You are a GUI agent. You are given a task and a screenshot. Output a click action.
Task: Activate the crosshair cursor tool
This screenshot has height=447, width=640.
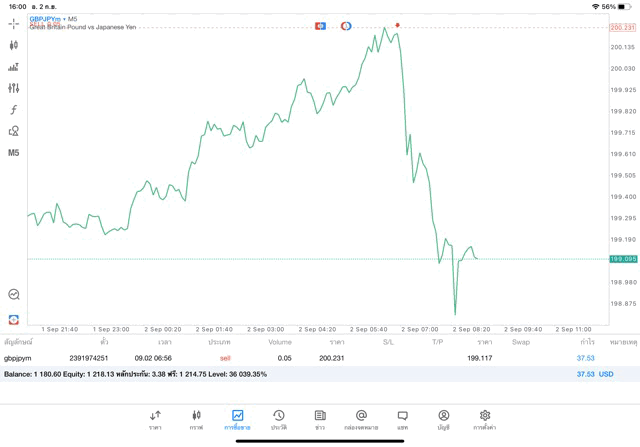coord(13,23)
